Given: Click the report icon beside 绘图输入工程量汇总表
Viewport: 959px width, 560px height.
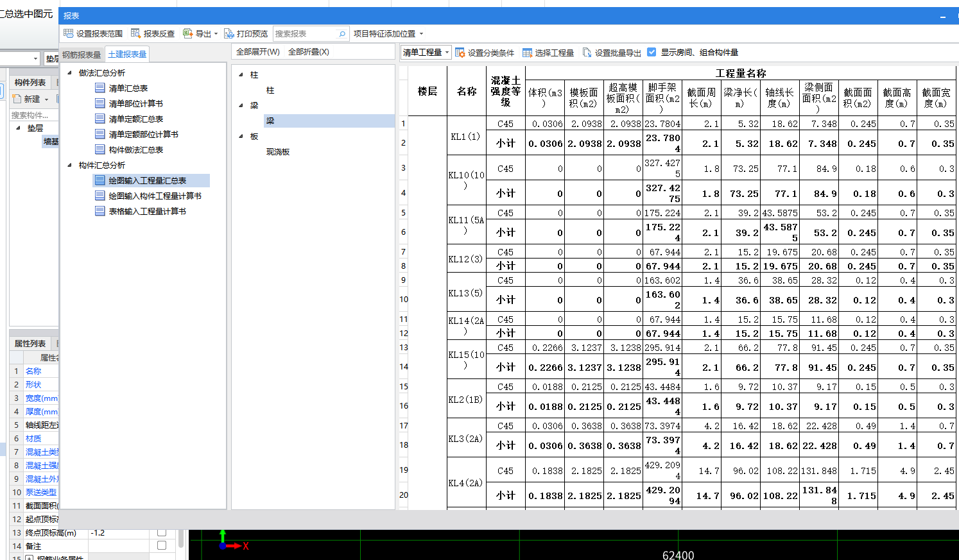Looking at the screenshot, I should (x=99, y=180).
